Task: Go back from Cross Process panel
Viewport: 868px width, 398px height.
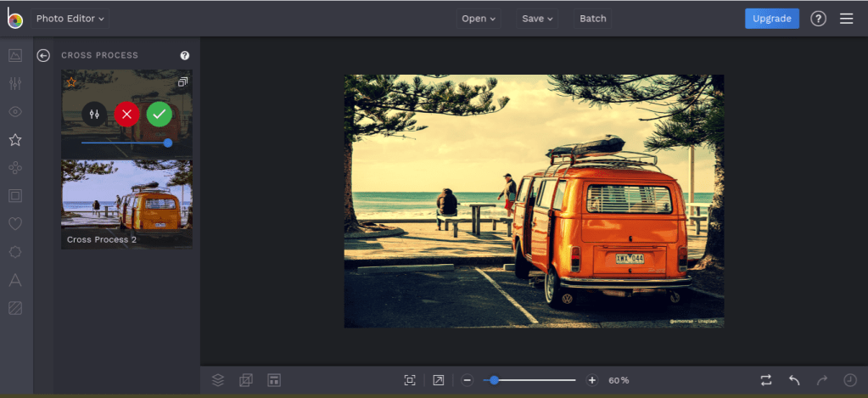Action: pos(43,55)
